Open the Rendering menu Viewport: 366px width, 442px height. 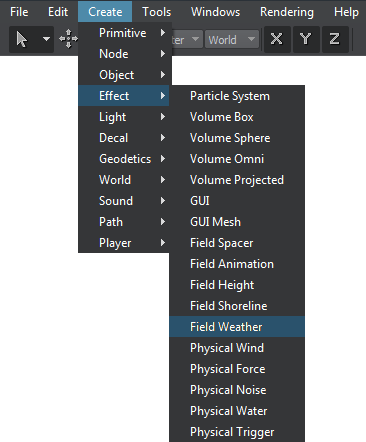(x=287, y=12)
